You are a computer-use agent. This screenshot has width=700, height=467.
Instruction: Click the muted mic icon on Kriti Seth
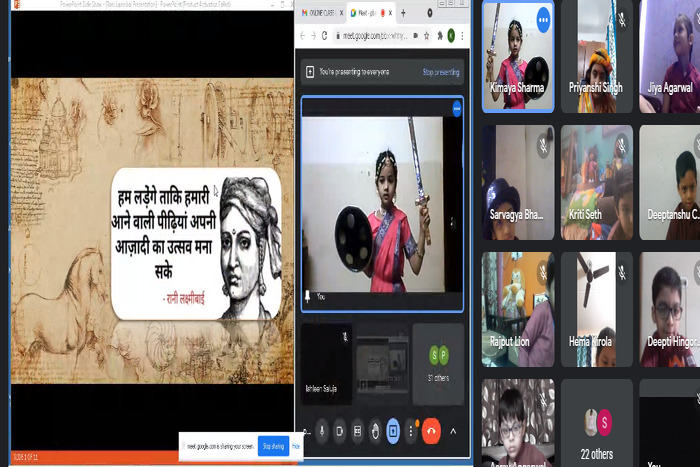click(x=622, y=145)
